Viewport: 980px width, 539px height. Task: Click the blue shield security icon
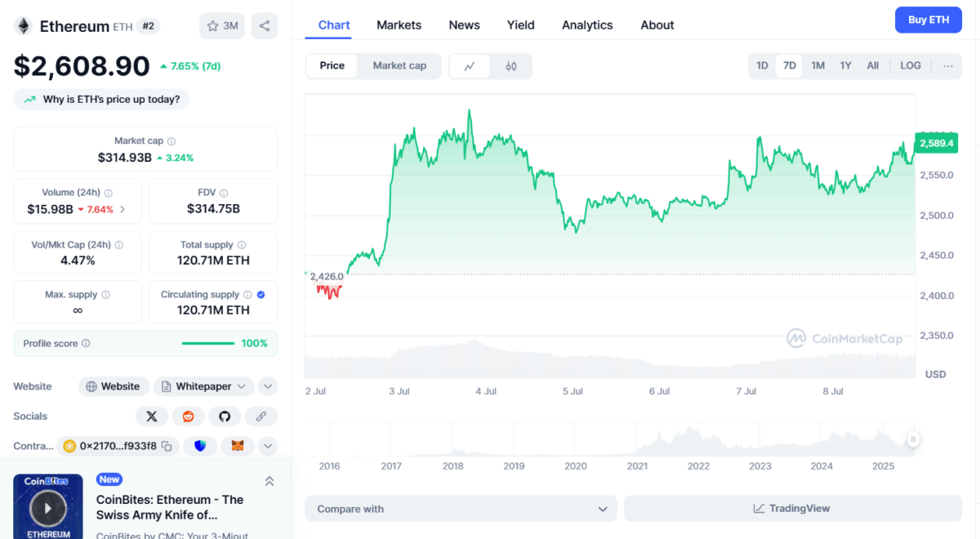(200, 446)
